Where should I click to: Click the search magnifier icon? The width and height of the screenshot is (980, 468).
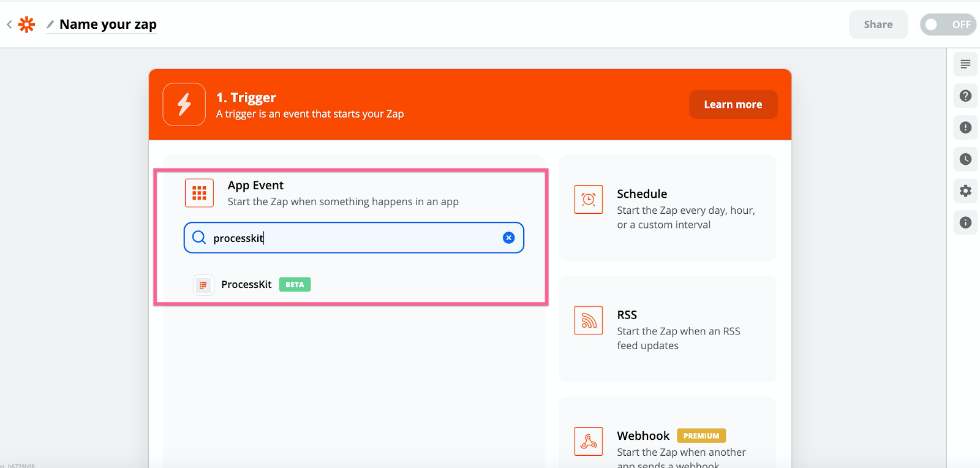click(199, 238)
